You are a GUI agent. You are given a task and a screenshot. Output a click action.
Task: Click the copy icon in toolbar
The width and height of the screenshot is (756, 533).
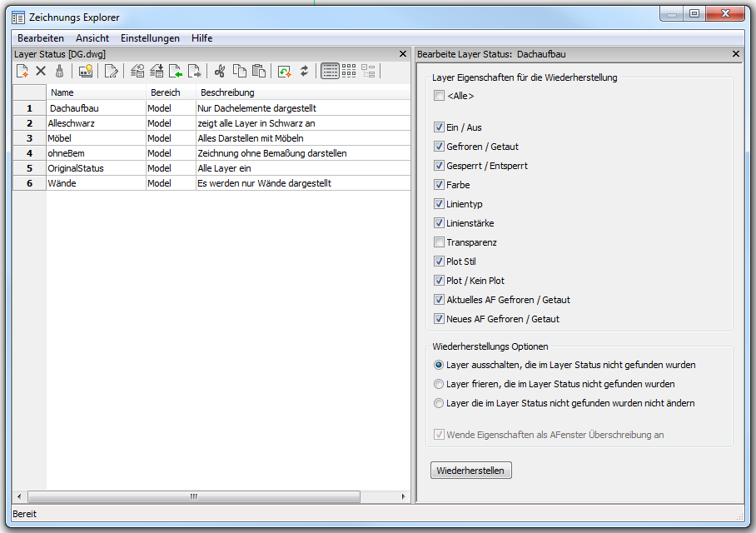point(239,72)
